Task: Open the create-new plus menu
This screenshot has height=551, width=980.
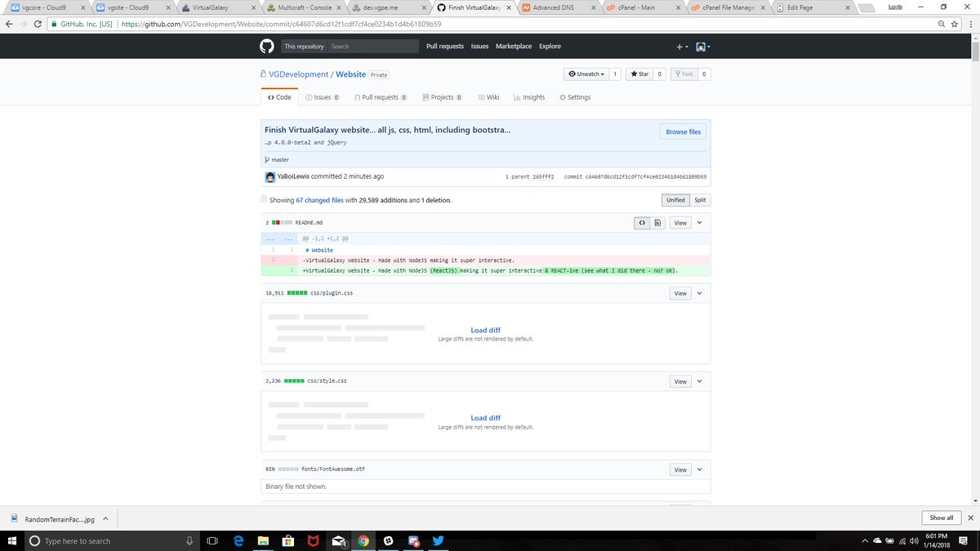Action: coord(683,47)
